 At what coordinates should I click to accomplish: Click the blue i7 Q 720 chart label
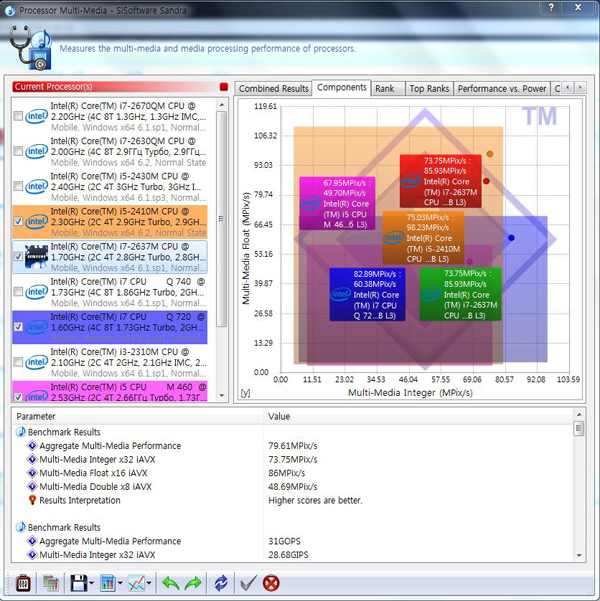coord(367,294)
